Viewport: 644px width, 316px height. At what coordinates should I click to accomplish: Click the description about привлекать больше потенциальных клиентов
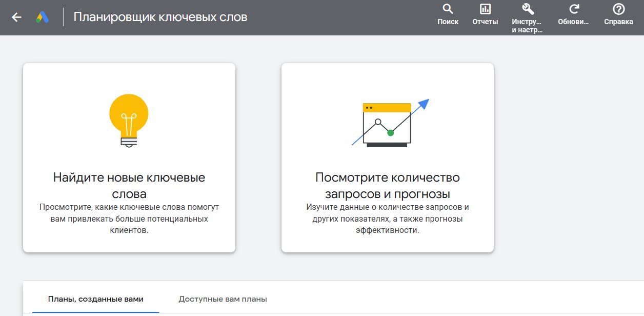[x=129, y=219]
